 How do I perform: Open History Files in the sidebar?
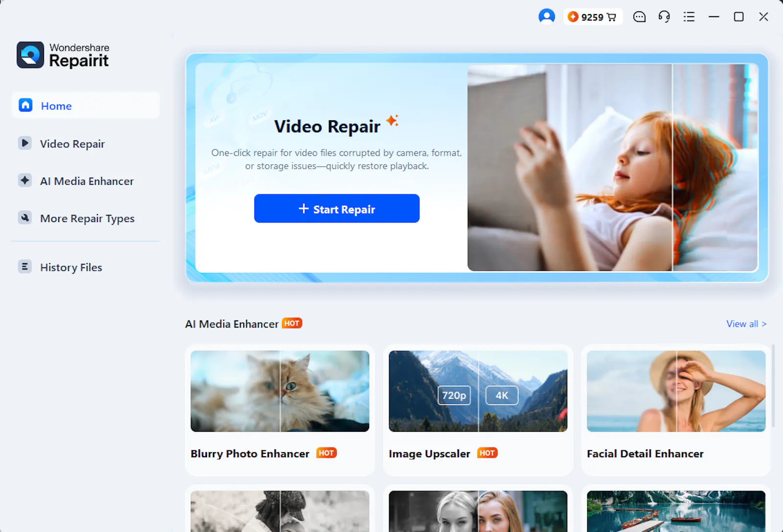click(x=86, y=267)
